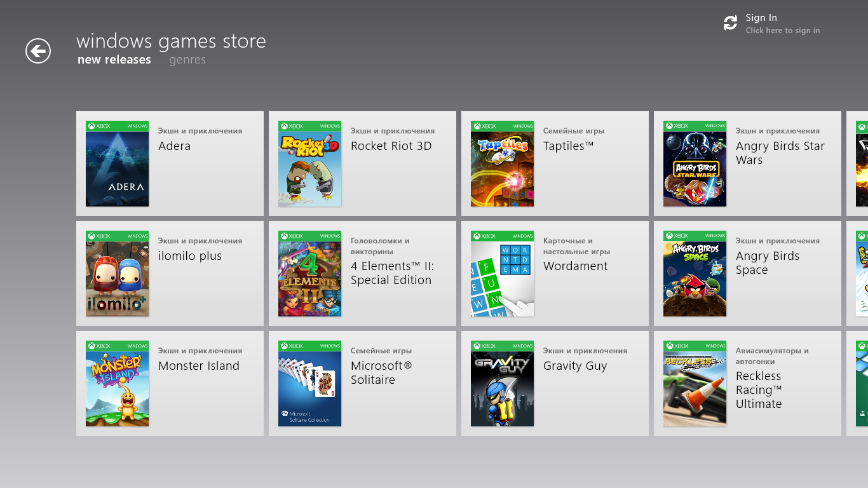
Task: Click 'Семейные игры' label above Microsoft Solitaire
Action: tap(381, 351)
